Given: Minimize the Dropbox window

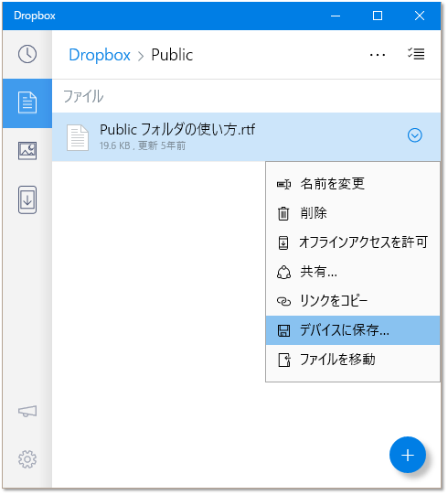Looking at the screenshot, I should pyautogui.click(x=336, y=16).
